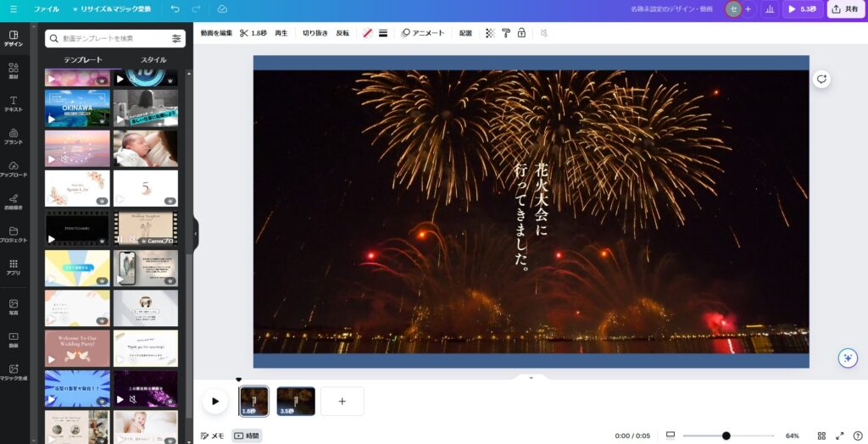The image size is (868, 444).
Task: Click the scissors trim icon showing 1.8秒
Action: [x=253, y=33]
